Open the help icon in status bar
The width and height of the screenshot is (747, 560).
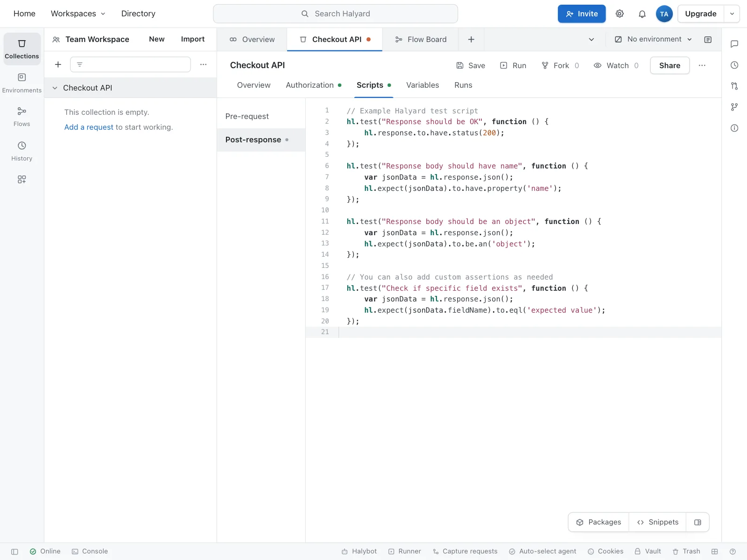(733, 552)
